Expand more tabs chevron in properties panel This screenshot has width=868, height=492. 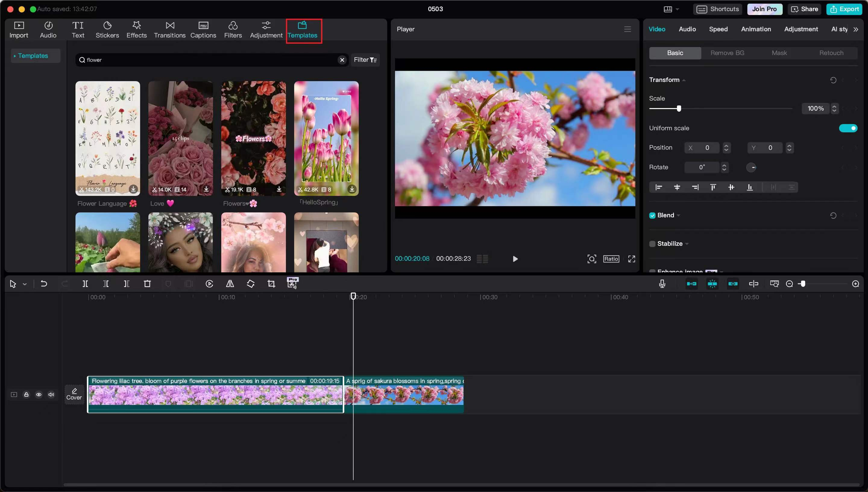coord(856,30)
